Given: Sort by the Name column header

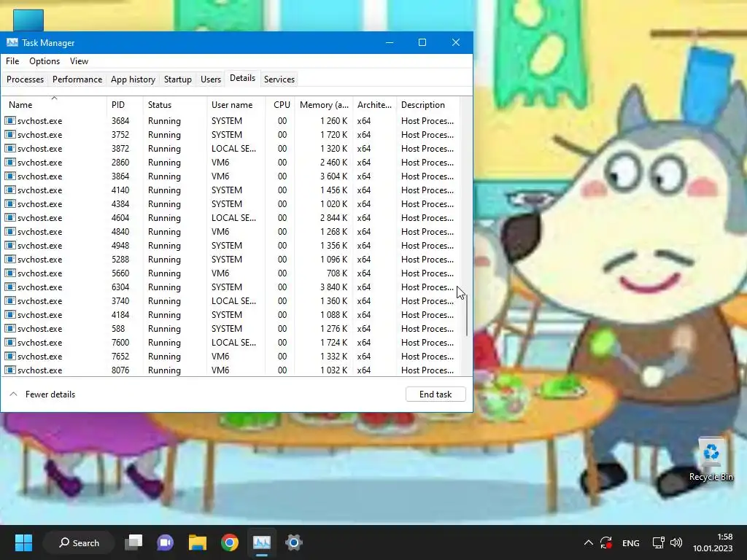Looking at the screenshot, I should tap(54, 105).
